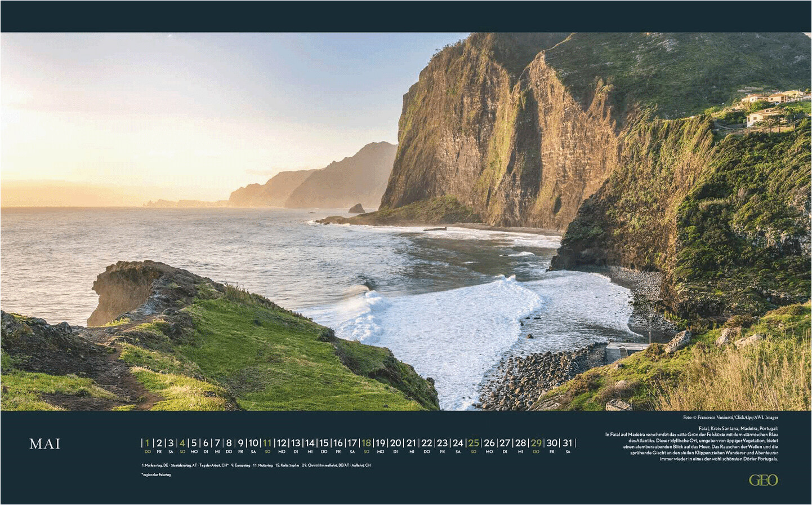This screenshot has width=812, height=505.
Task: Click the Faial, Kreis Santana caption title
Action: (738, 428)
